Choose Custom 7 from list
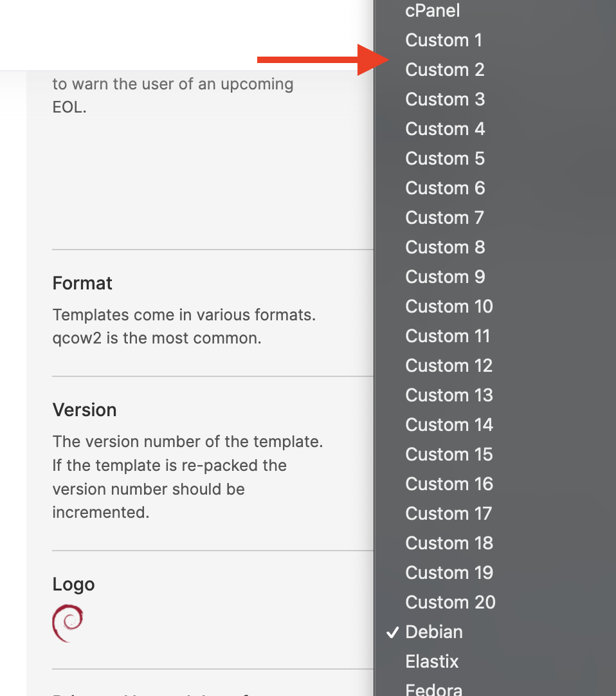The height and width of the screenshot is (696, 616). [495, 217]
